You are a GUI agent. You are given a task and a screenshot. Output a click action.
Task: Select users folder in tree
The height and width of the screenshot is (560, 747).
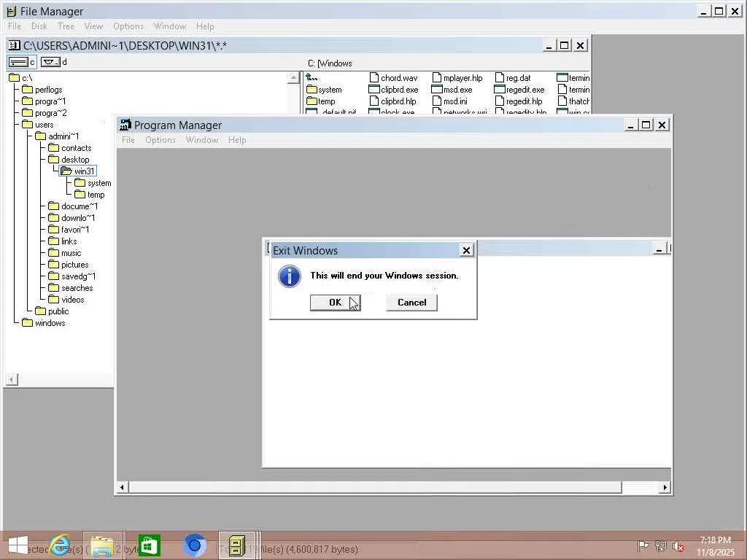(x=38, y=124)
